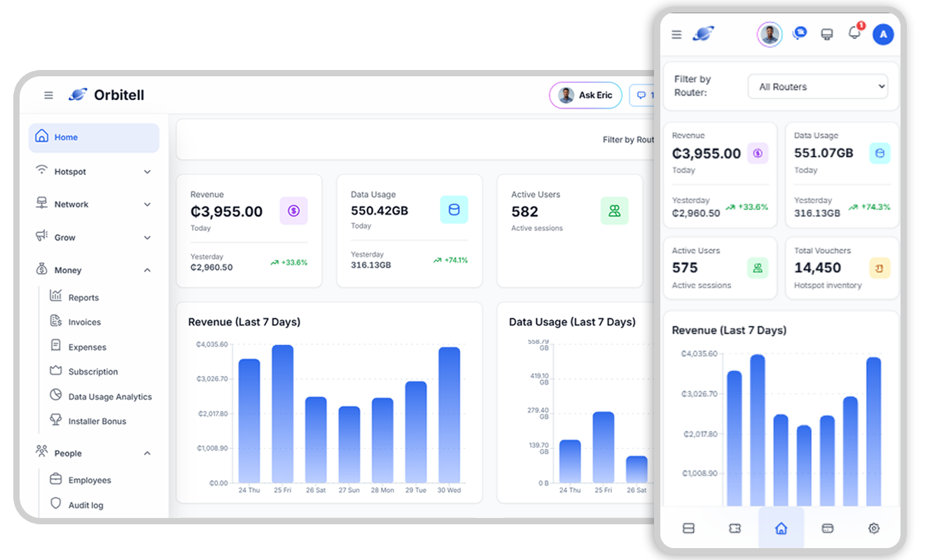Expand the Hotspot sidebar section

[94, 171]
